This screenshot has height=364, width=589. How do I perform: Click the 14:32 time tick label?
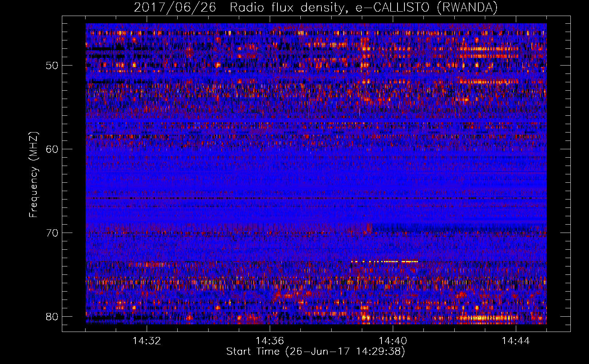pos(147,341)
